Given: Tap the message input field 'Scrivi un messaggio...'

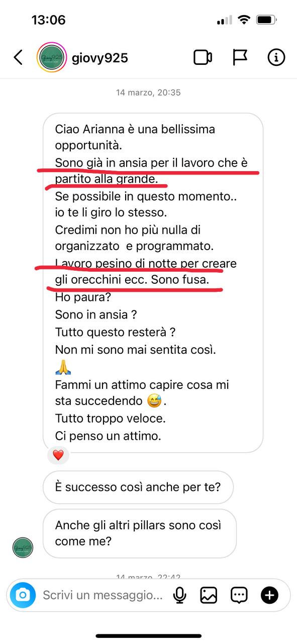Looking at the screenshot, I should [103, 596].
